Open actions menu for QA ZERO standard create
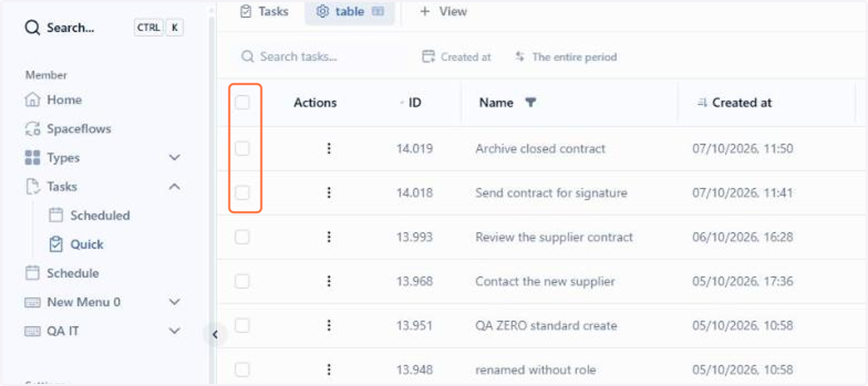Screen dimensions: 868x386 pos(329,325)
